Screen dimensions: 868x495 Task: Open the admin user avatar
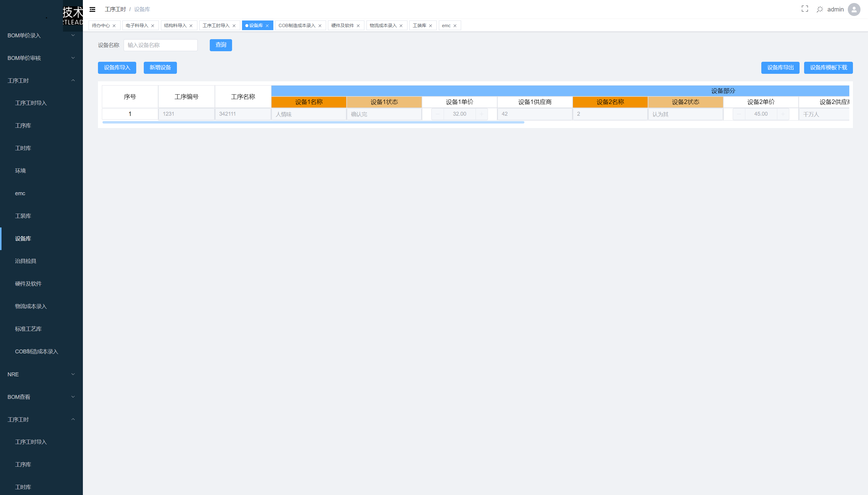pyautogui.click(x=854, y=9)
